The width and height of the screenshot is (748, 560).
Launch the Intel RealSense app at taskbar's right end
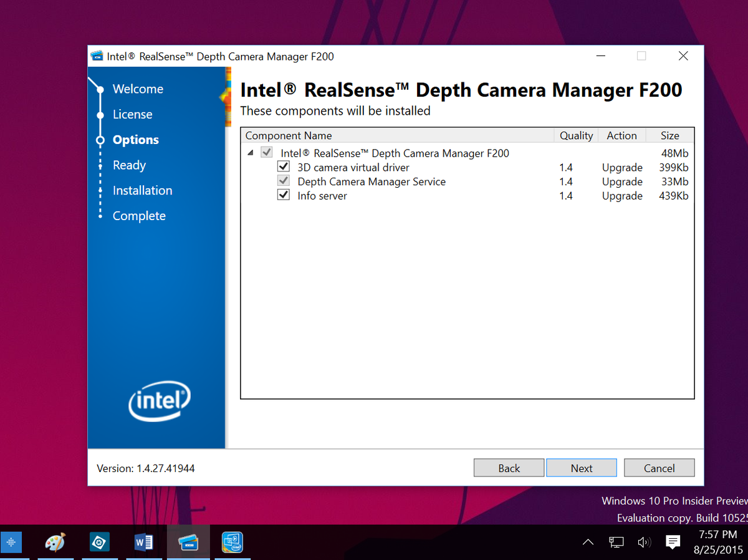pos(232,542)
